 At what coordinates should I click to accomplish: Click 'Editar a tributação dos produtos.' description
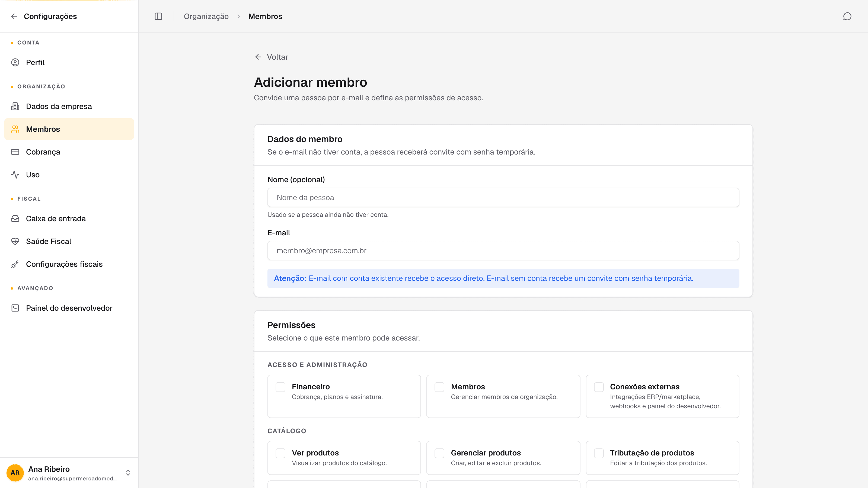(658, 463)
